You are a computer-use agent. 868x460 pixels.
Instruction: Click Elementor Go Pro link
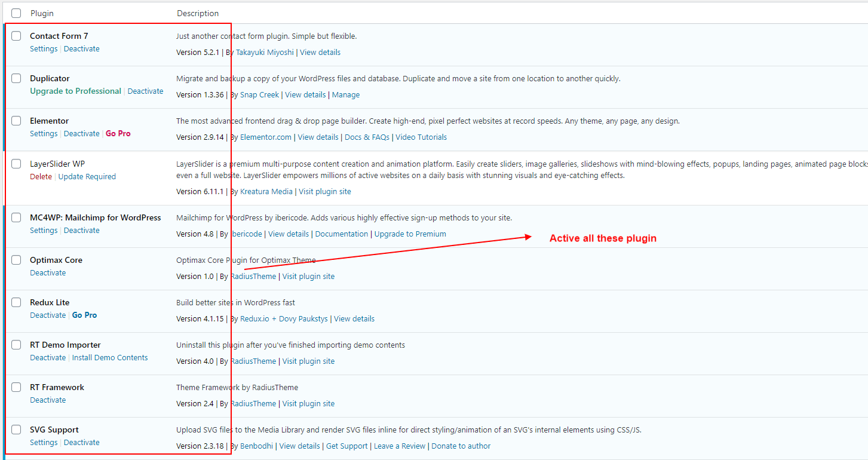118,134
